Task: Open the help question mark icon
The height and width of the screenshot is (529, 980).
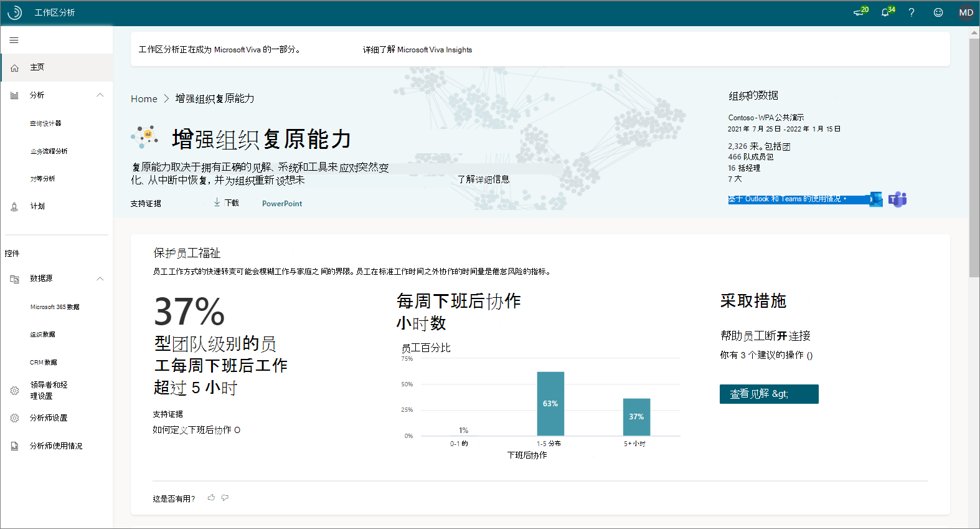Action: pyautogui.click(x=912, y=12)
